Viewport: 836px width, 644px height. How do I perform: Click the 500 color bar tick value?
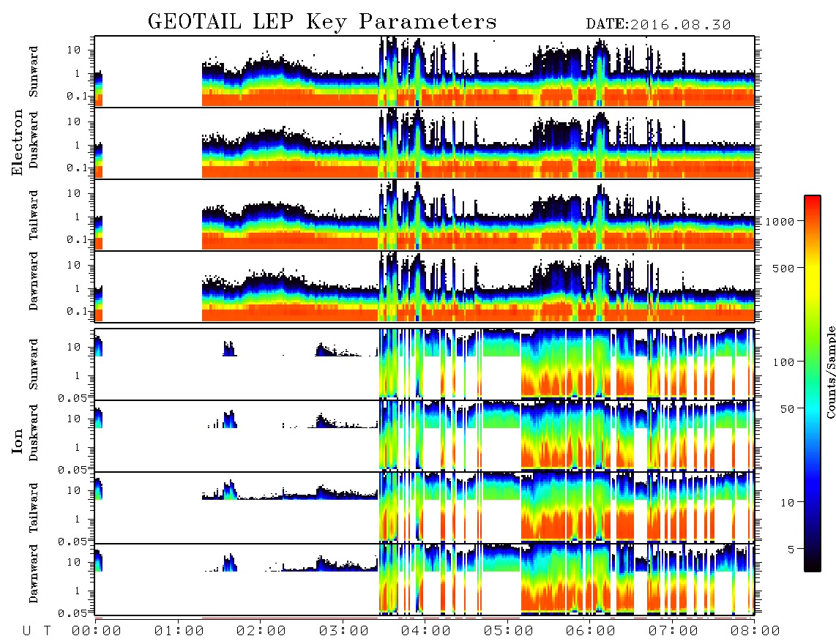point(783,268)
